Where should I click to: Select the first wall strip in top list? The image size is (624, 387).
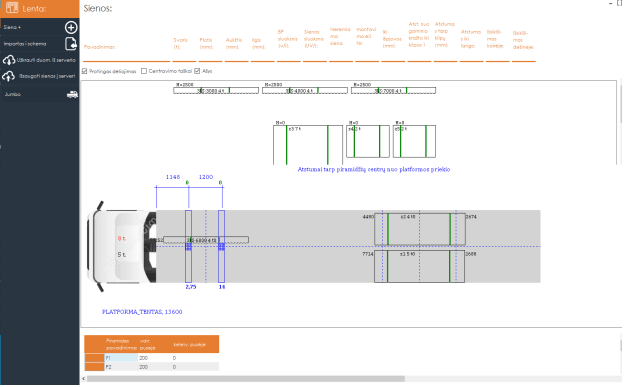[216, 91]
